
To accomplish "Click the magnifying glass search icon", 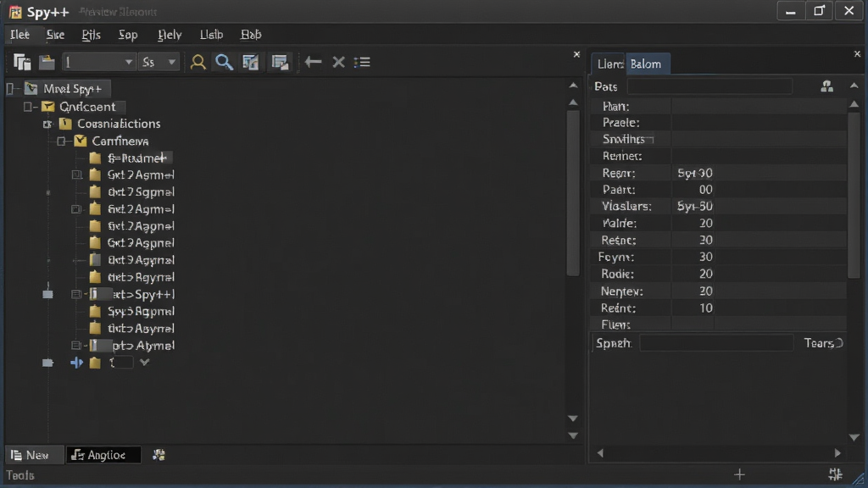I will point(224,62).
